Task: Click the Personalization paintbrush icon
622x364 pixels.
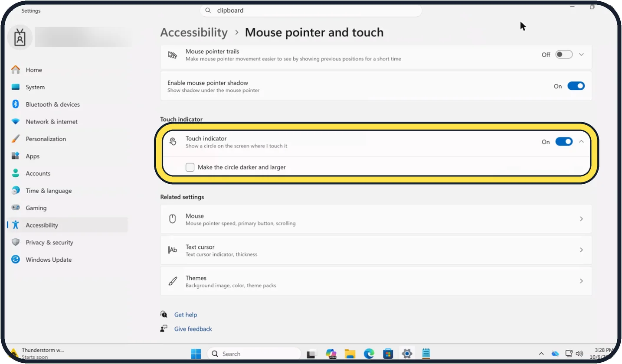Action: point(16,139)
